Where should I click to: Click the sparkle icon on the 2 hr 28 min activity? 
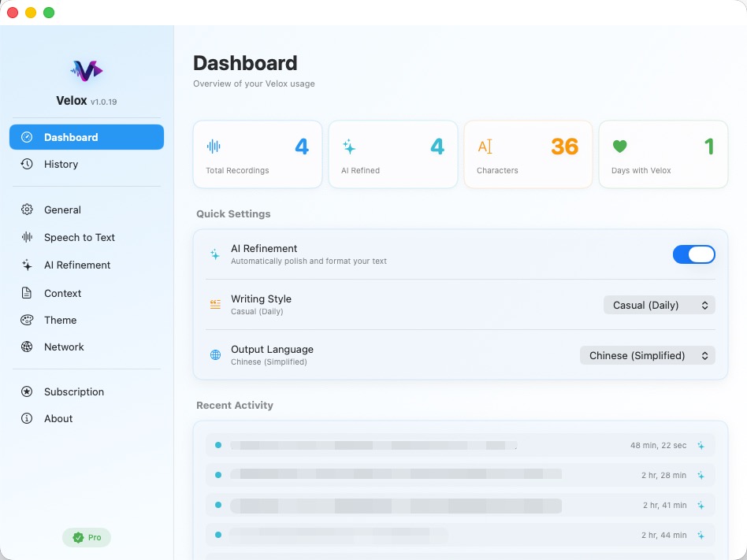point(701,475)
